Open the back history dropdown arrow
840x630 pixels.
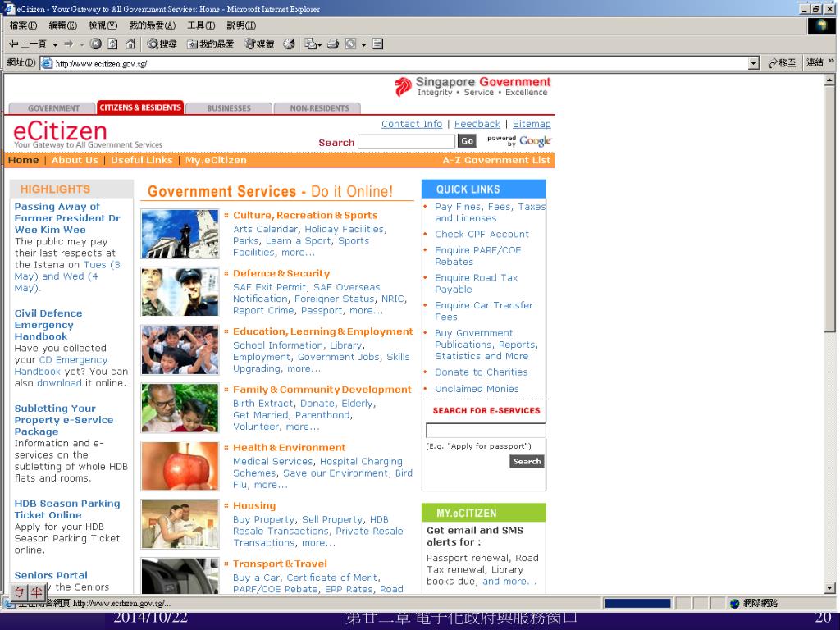(x=55, y=45)
